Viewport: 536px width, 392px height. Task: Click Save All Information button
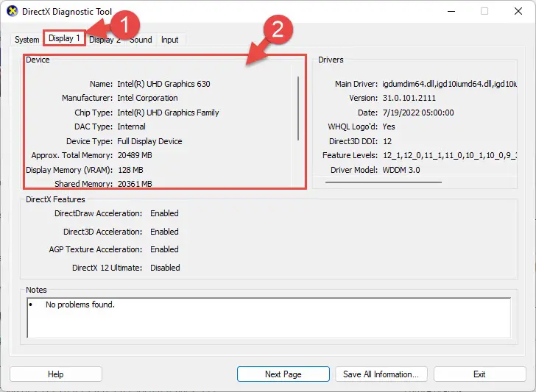coord(381,374)
